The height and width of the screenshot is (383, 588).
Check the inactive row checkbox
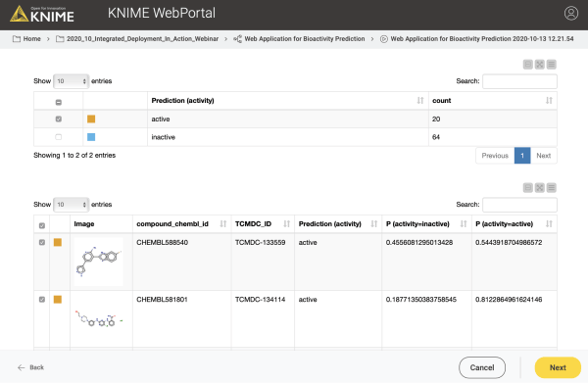(59, 137)
